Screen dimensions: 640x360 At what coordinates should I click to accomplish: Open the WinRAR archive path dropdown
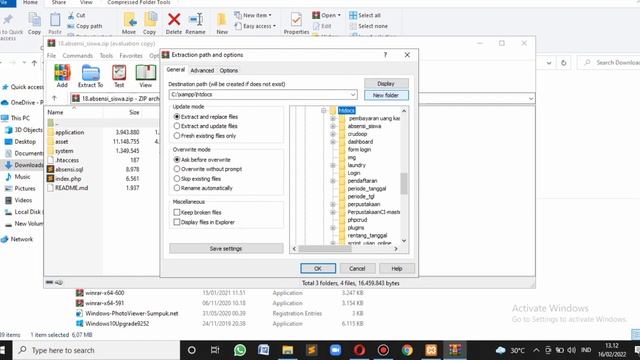(x=530, y=98)
